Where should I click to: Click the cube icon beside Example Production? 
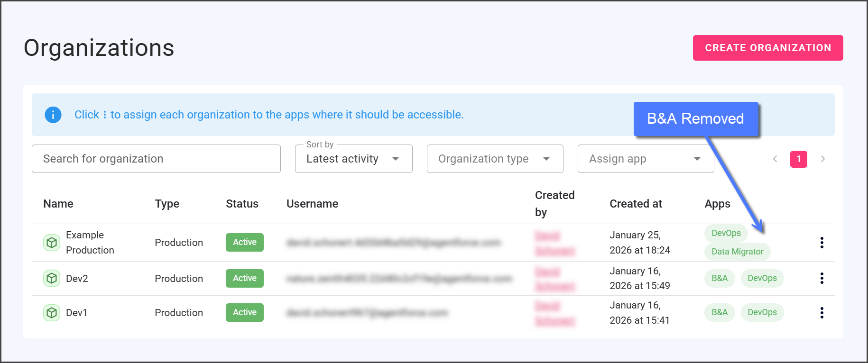(x=52, y=243)
